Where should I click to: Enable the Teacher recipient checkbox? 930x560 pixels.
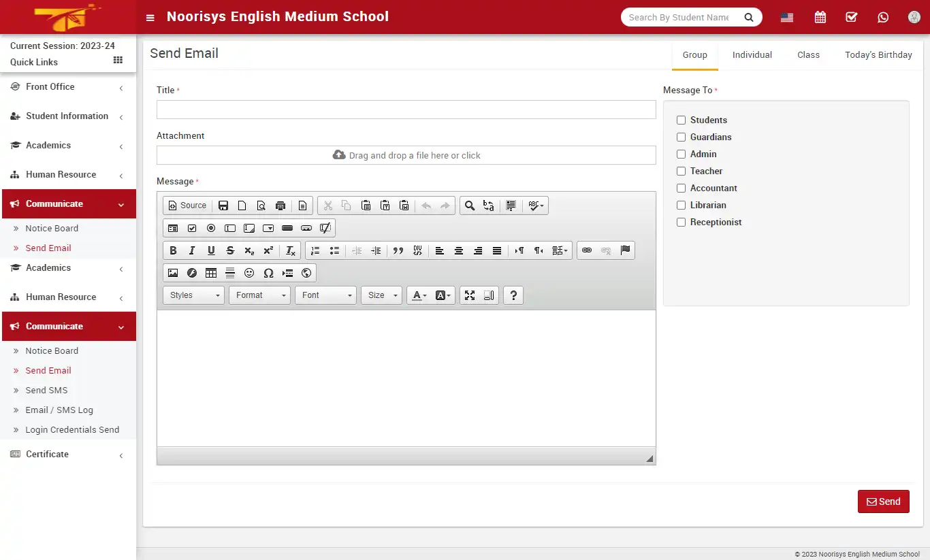pyautogui.click(x=681, y=171)
